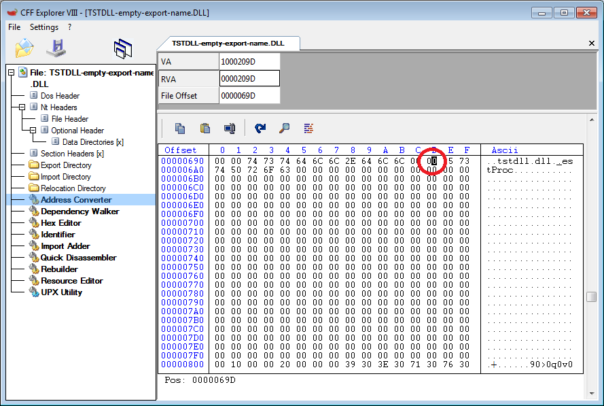This screenshot has width=604, height=406.
Task: Click the Address Converter wrench icon in the tree
Action: (34, 200)
